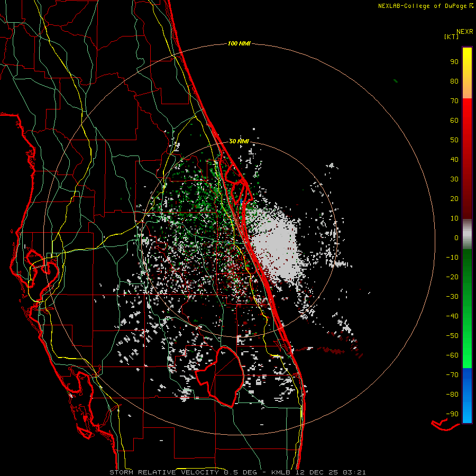The width and height of the screenshot is (476, 476).
Task: Click the 60 value on the velocity scale
Action: pyautogui.click(x=454, y=121)
